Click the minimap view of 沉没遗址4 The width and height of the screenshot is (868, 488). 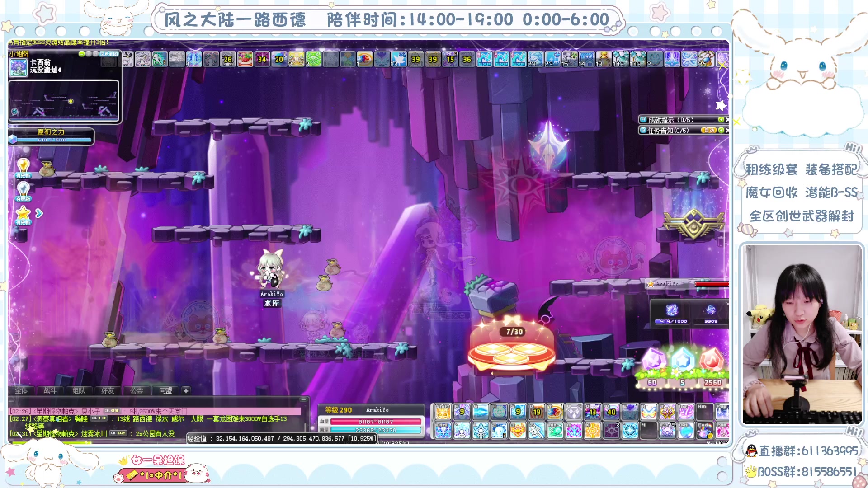[x=64, y=101]
